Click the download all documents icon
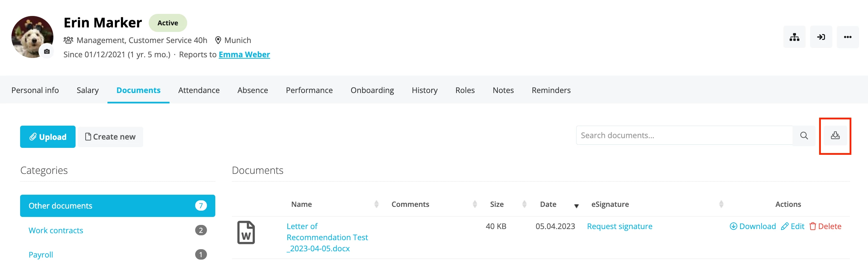Image resolution: width=868 pixels, height=261 pixels. (x=835, y=135)
